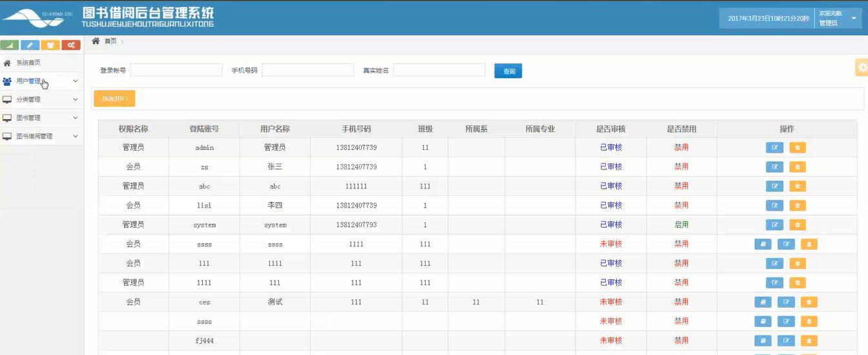Click 已审核 status in the zs row
This screenshot has width=868, height=355.
pos(611,167)
